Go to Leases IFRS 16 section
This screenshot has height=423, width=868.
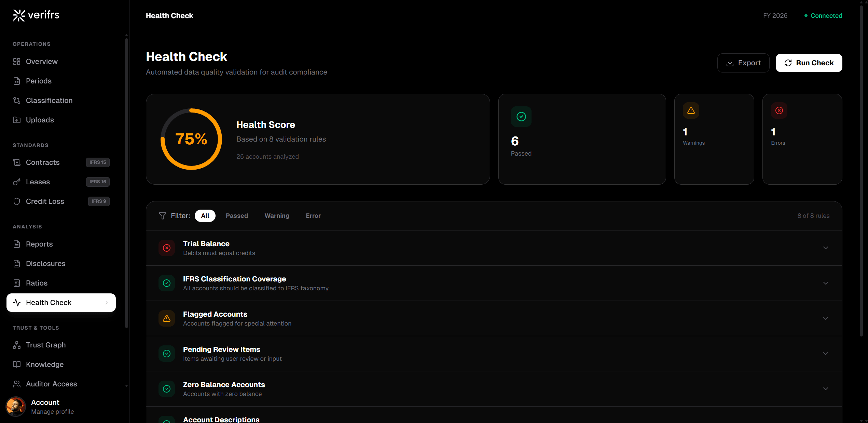(38, 182)
